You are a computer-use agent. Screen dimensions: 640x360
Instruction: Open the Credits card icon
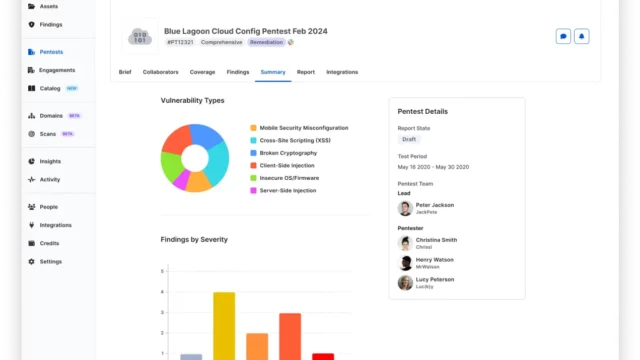(x=31, y=243)
